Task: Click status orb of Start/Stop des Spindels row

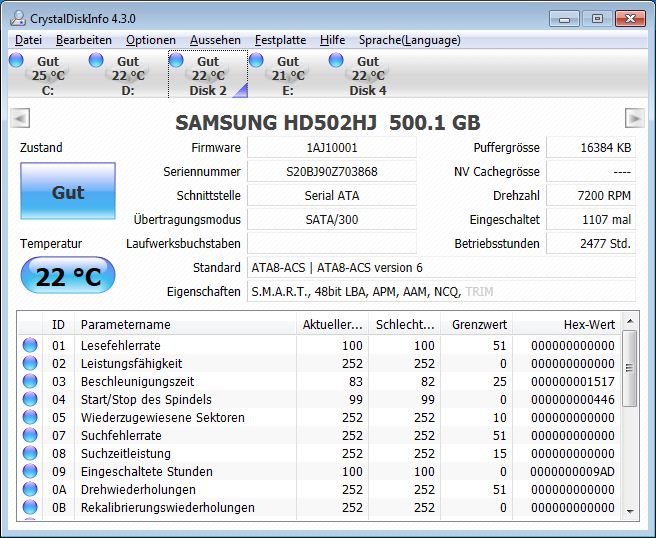Action: click(30, 399)
